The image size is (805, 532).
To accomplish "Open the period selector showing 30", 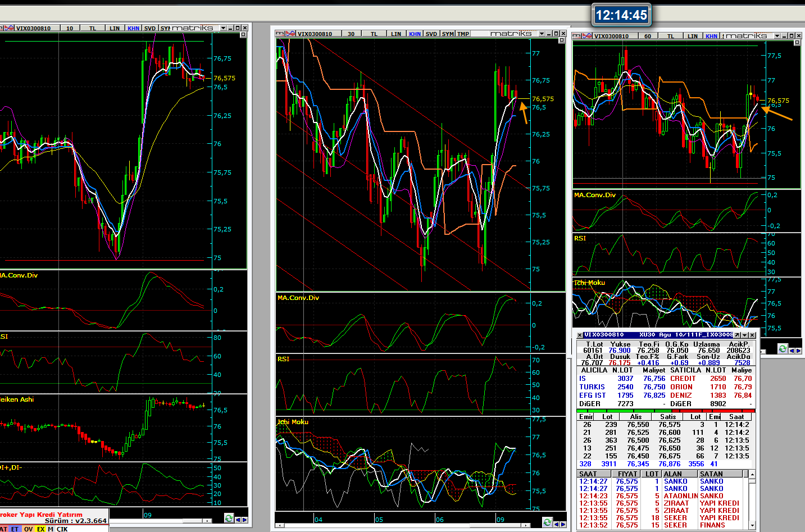I will 351,34.
